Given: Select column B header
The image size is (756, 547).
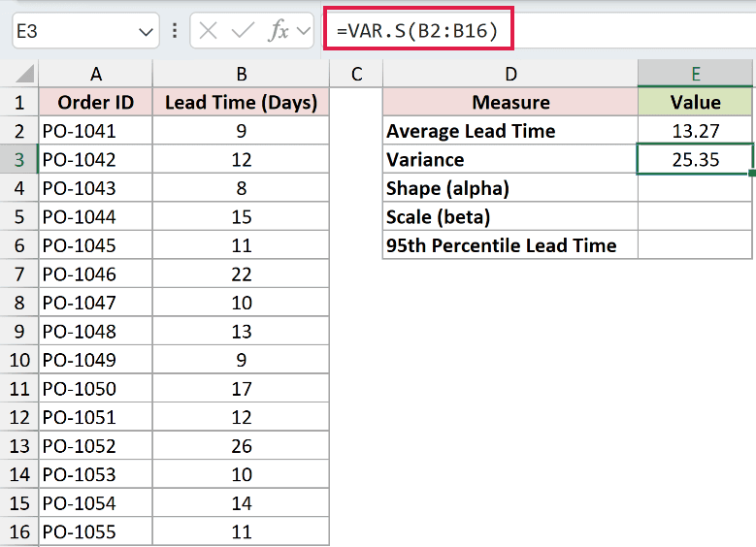Looking at the screenshot, I should click(x=241, y=74).
